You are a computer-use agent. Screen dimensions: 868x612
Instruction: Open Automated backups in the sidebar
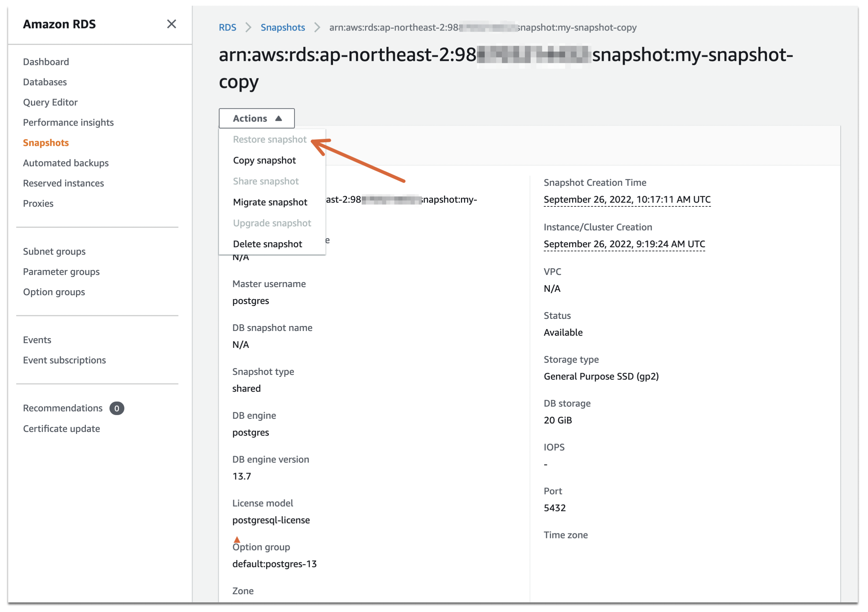[66, 163]
